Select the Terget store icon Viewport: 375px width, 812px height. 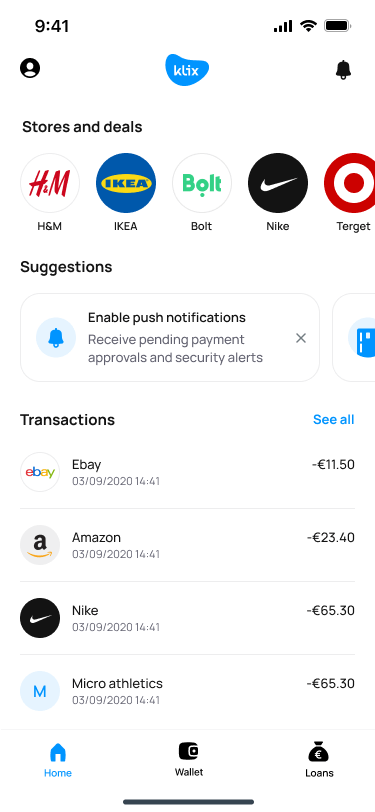352,183
